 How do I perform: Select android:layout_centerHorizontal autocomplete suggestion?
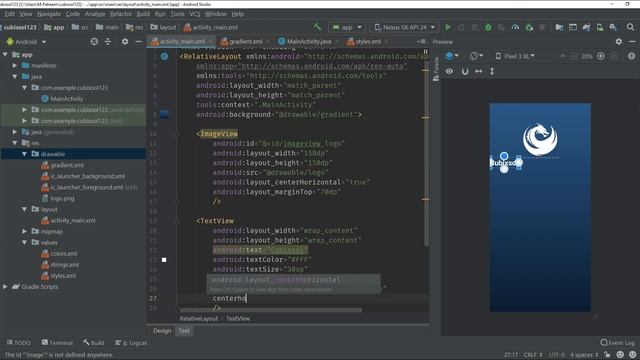tap(293, 280)
